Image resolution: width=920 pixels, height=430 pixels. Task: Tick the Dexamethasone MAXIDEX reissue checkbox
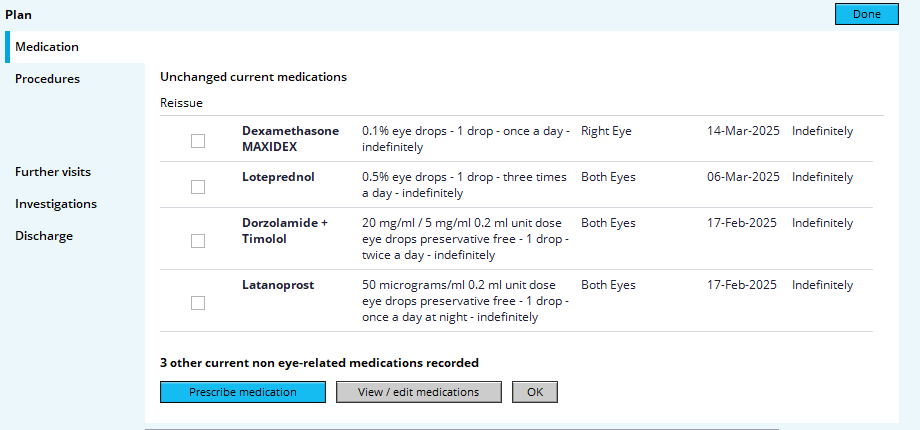(198, 141)
